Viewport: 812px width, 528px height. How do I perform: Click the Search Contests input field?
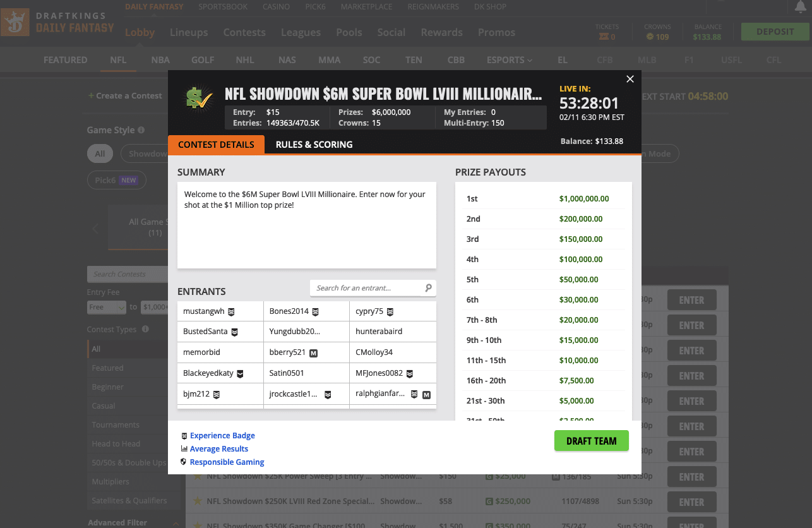pyautogui.click(x=128, y=274)
